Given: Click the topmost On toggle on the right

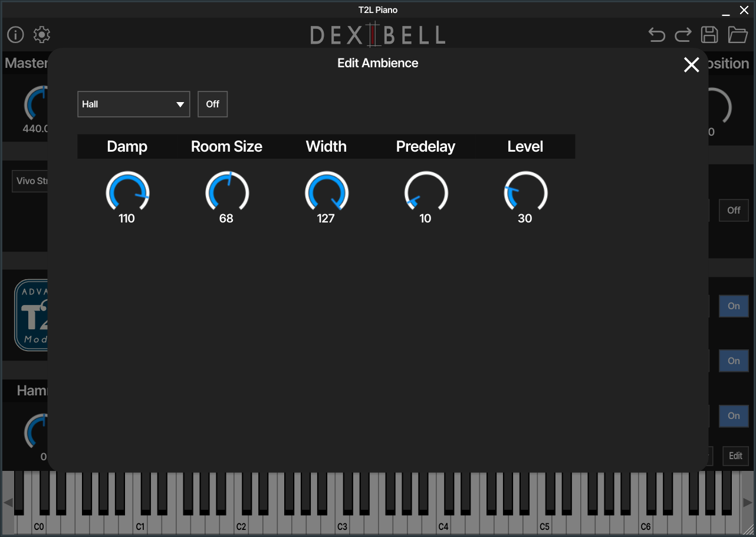Looking at the screenshot, I should pyautogui.click(x=734, y=306).
